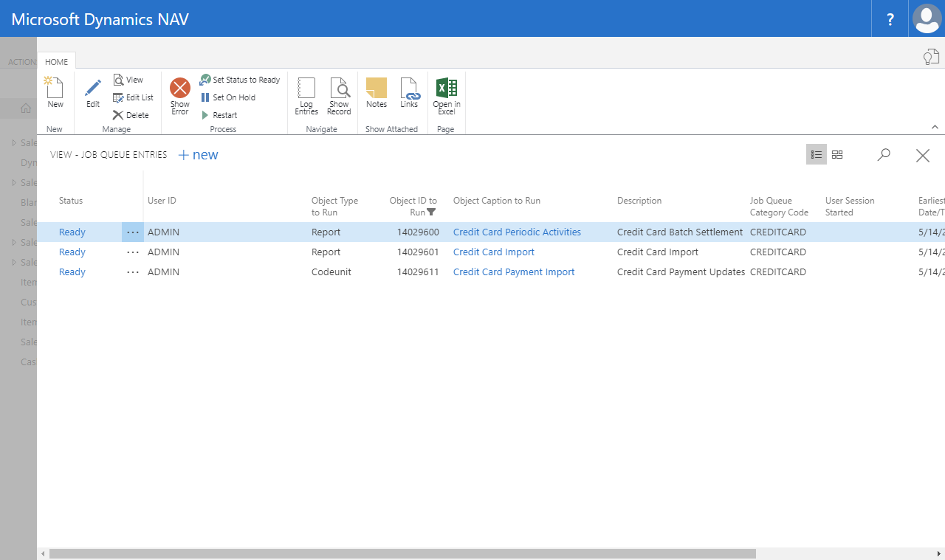
Task: Click the lightbulb icon below the header
Action: pyautogui.click(x=931, y=57)
